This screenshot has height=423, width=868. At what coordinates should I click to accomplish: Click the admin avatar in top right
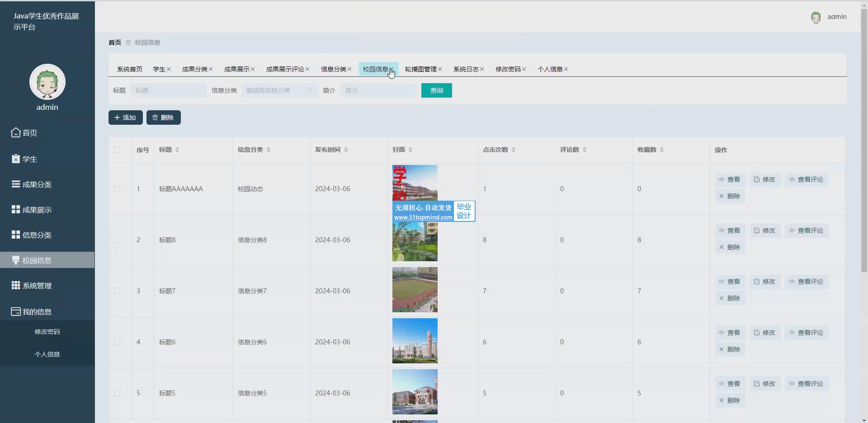[816, 17]
